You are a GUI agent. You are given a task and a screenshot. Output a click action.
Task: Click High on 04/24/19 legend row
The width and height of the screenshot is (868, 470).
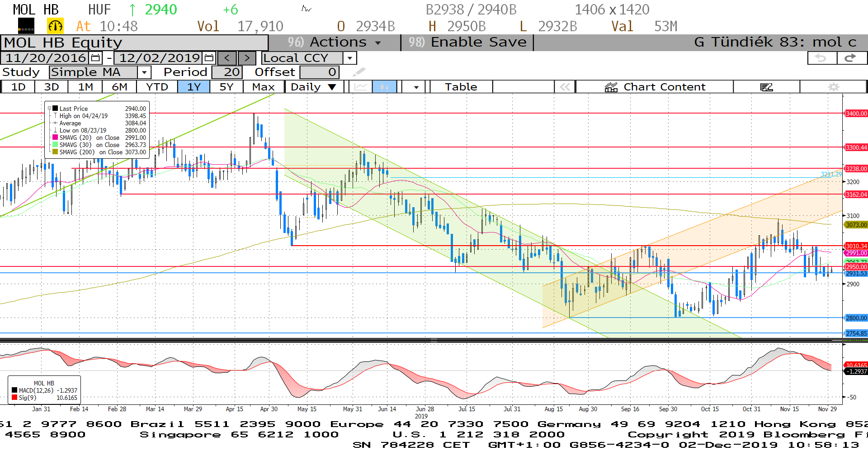click(99, 116)
